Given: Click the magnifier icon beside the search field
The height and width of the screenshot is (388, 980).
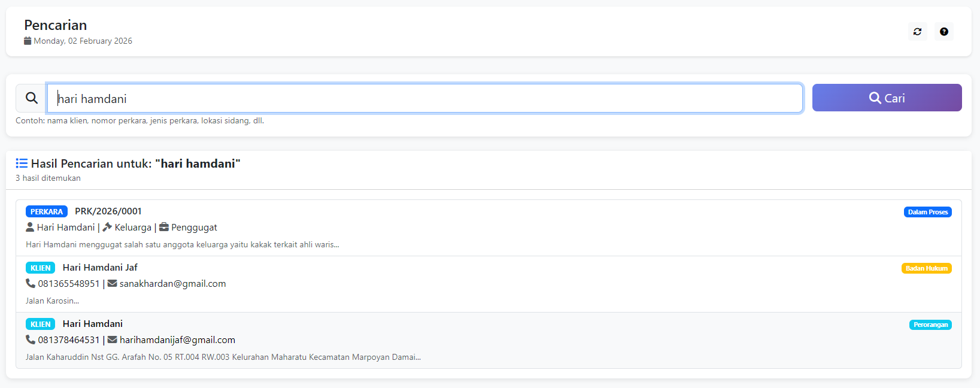Looking at the screenshot, I should click(x=32, y=98).
